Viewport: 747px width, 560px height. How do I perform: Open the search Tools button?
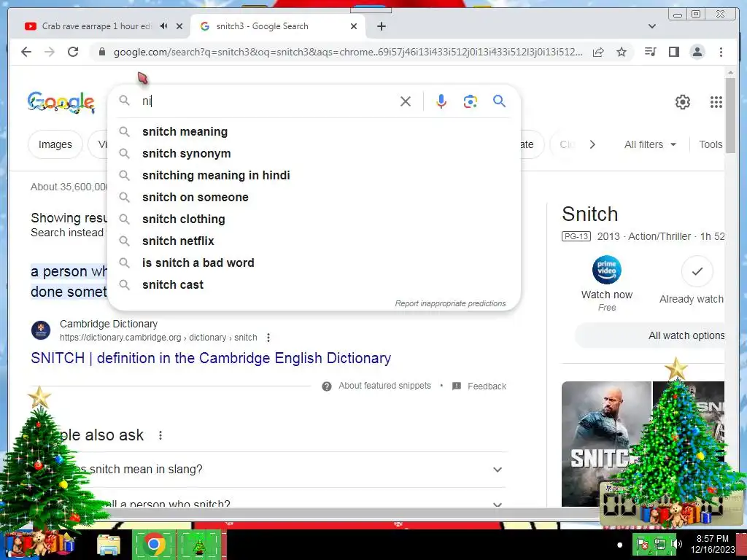click(x=711, y=144)
